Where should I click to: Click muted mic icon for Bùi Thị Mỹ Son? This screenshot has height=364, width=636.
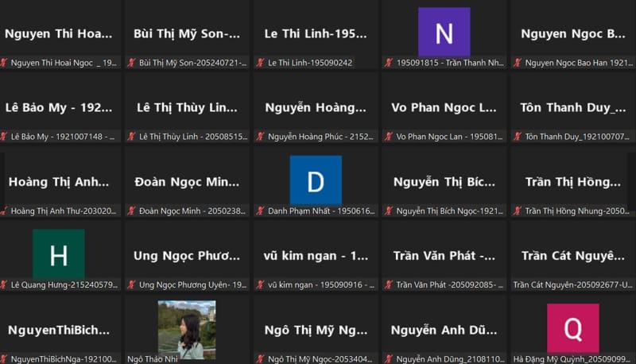tap(133, 62)
